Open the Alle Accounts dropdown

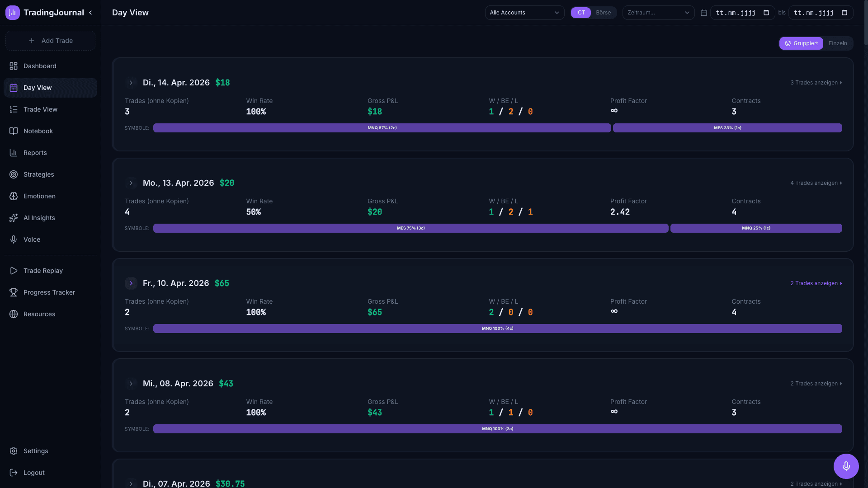pos(524,13)
